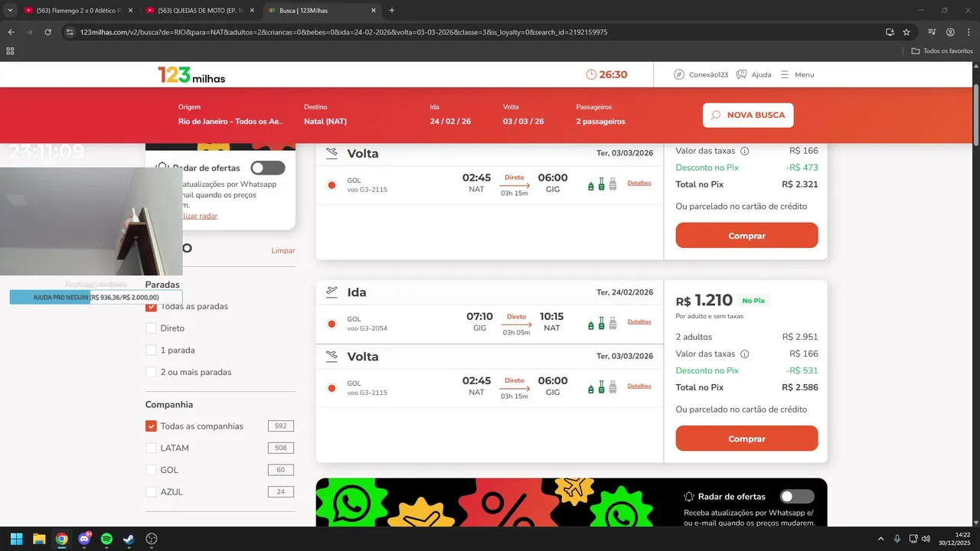Open Spotify from the taskbar
Image resolution: width=980 pixels, height=551 pixels.
(x=106, y=539)
